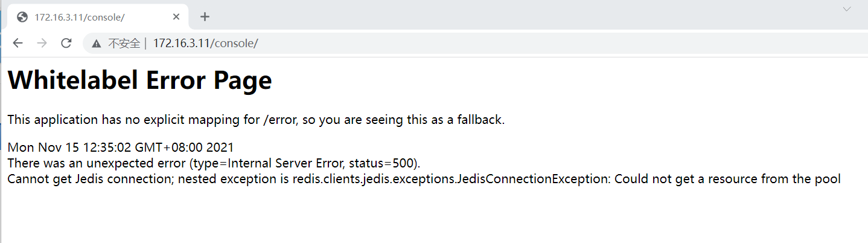
Task: Click the not-secure warning triangle icon
Action: point(96,44)
